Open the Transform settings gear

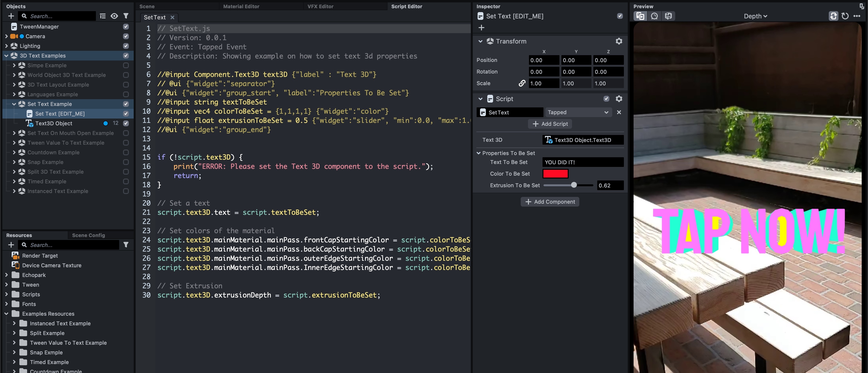click(x=619, y=41)
